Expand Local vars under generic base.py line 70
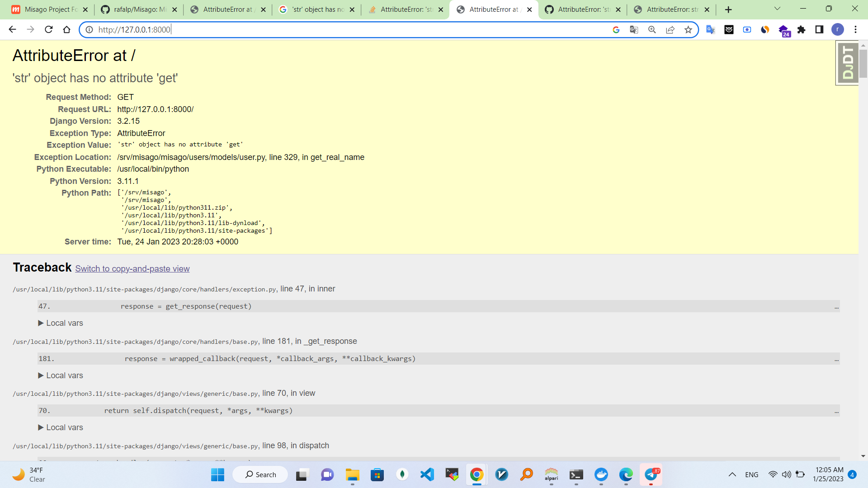Screen dimensions: 868x488 point(61,427)
